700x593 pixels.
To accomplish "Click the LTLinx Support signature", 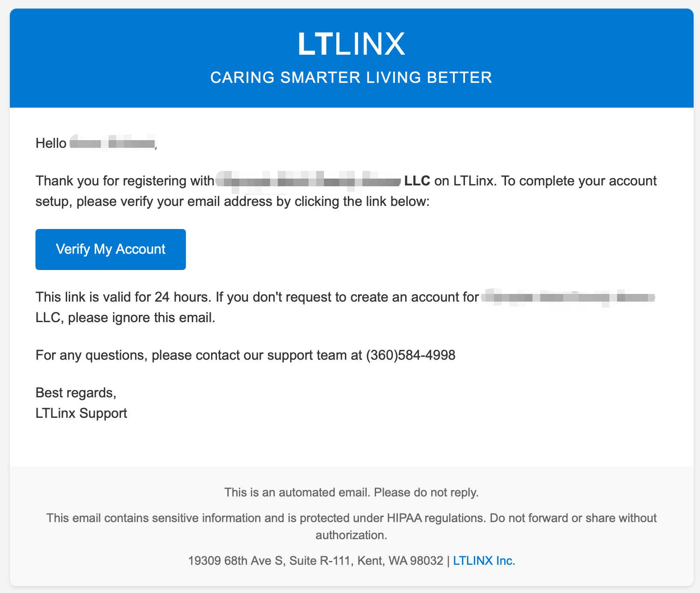I will (81, 413).
